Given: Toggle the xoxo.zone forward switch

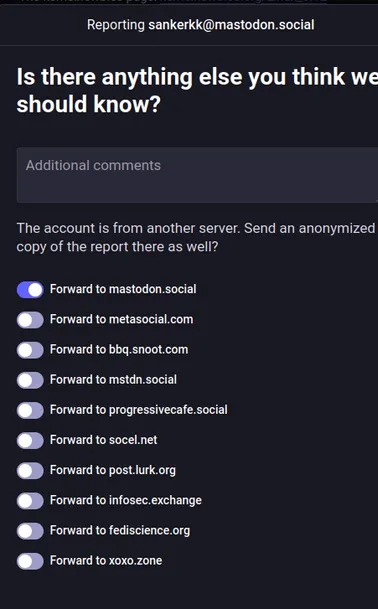Looking at the screenshot, I should pos(30,561).
